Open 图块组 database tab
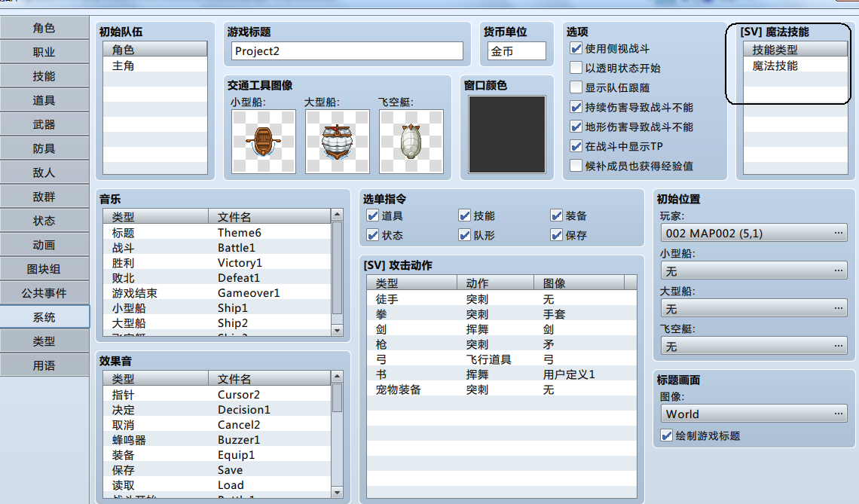The height and width of the screenshot is (504, 859). coord(44,269)
